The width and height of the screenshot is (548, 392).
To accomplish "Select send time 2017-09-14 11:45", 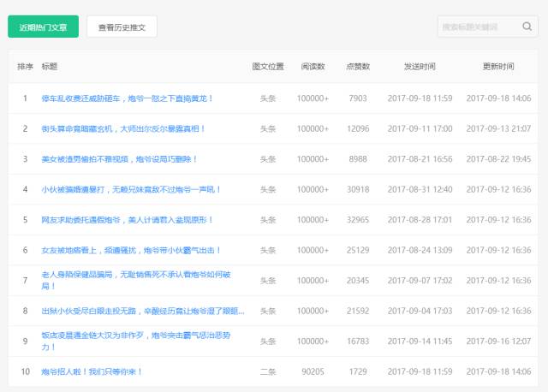I will 420,342.
